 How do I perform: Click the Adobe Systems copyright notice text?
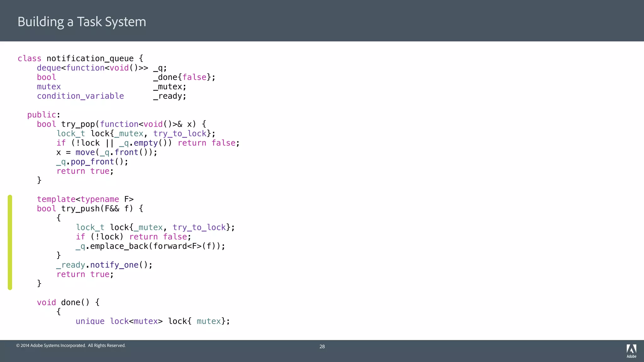71,345
